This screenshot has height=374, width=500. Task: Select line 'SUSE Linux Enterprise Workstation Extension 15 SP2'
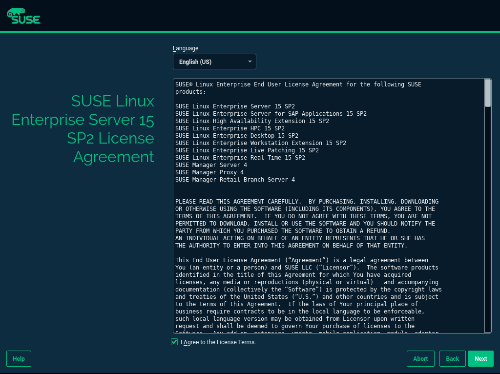[x=261, y=143]
